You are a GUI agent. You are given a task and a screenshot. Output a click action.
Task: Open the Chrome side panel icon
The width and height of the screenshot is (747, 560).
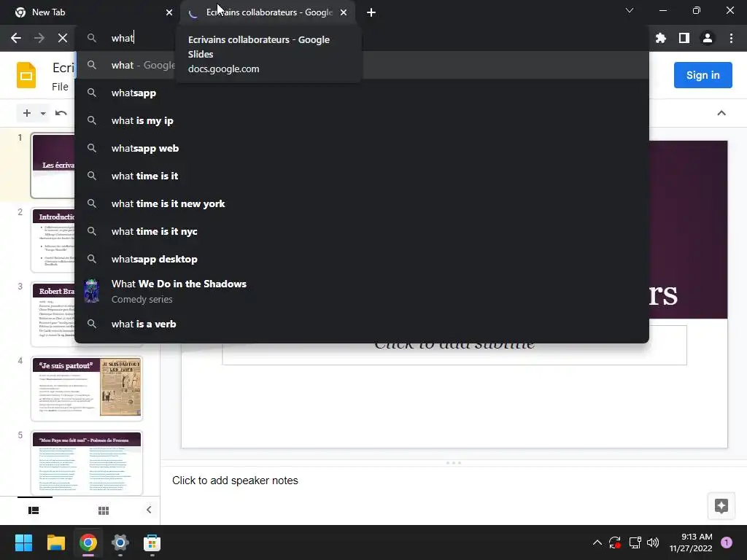click(684, 38)
